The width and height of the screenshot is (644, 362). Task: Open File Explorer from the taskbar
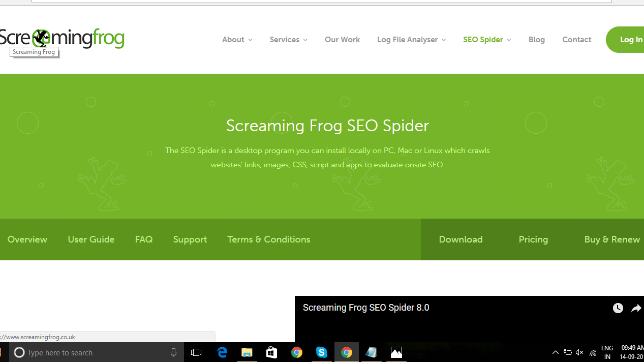(x=247, y=352)
